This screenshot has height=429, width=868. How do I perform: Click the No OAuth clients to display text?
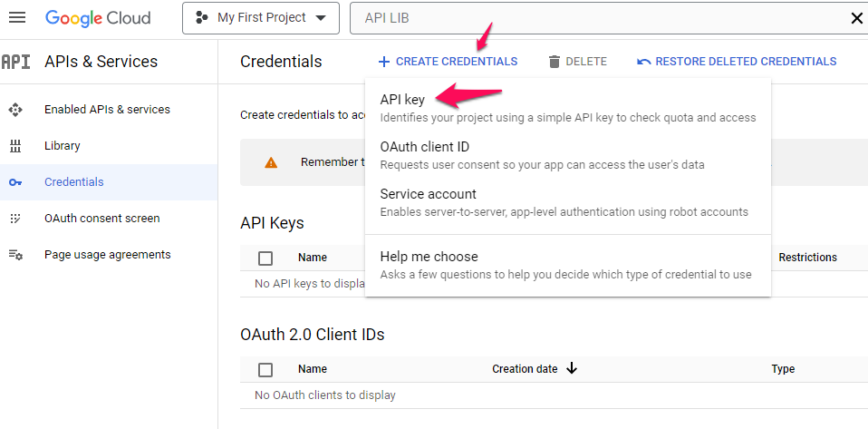pyautogui.click(x=325, y=395)
